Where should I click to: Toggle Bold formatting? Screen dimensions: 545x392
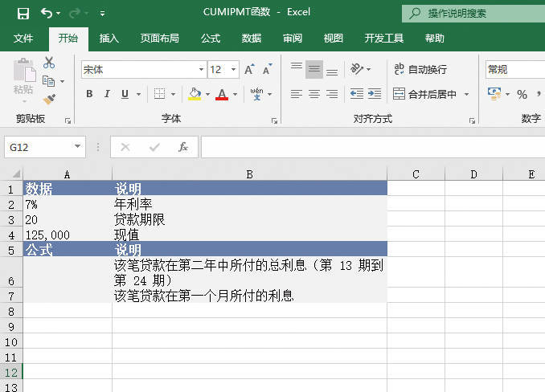89,94
